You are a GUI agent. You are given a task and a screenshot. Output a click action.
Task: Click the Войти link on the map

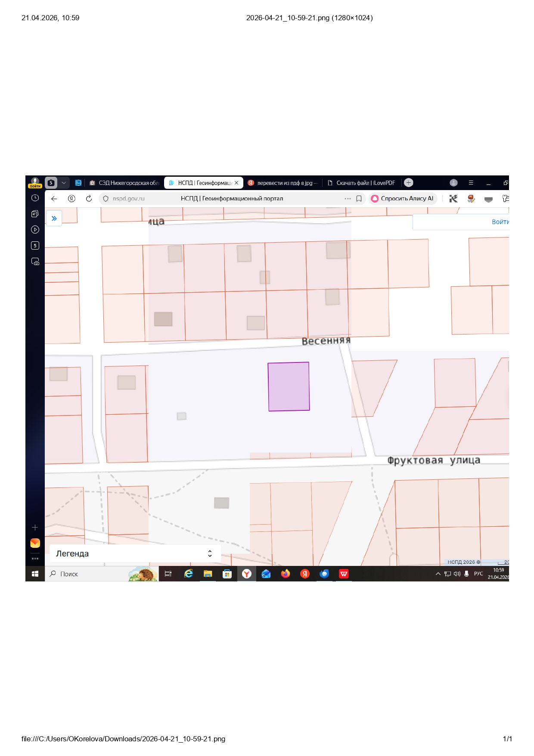(500, 222)
